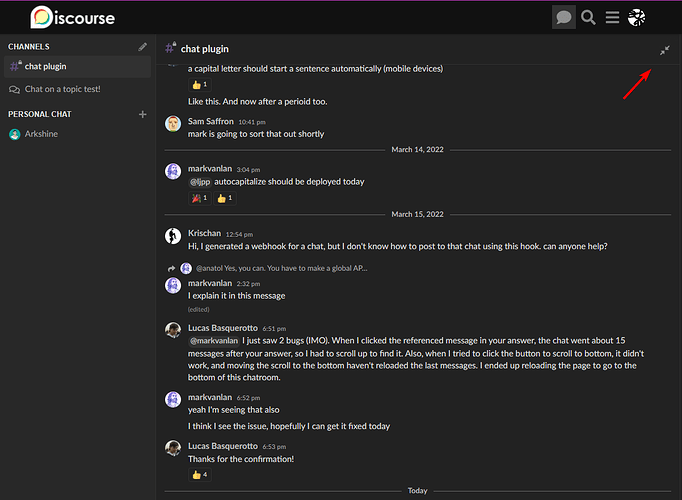Select the chat plugin channel in sidebar
This screenshot has width=682, height=500.
click(x=77, y=67)
